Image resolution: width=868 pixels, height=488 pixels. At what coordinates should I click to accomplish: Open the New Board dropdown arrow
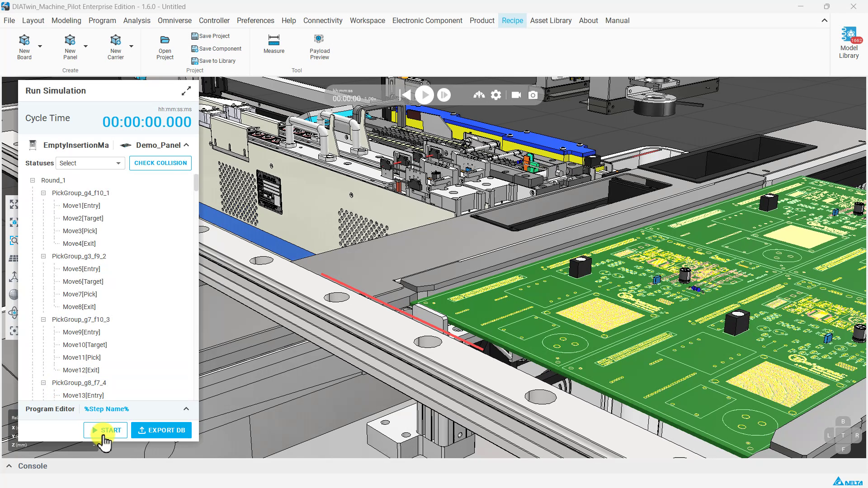pos(40,46)
